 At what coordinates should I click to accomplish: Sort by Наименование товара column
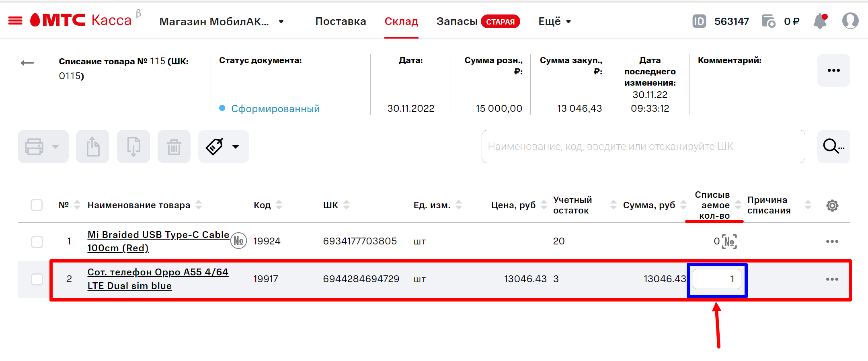199,205
